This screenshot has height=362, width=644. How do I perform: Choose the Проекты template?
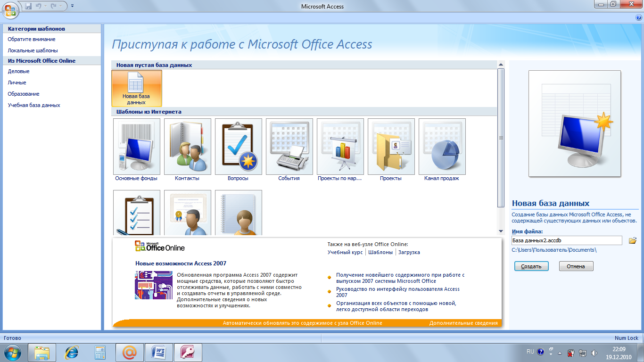[391, 150]
